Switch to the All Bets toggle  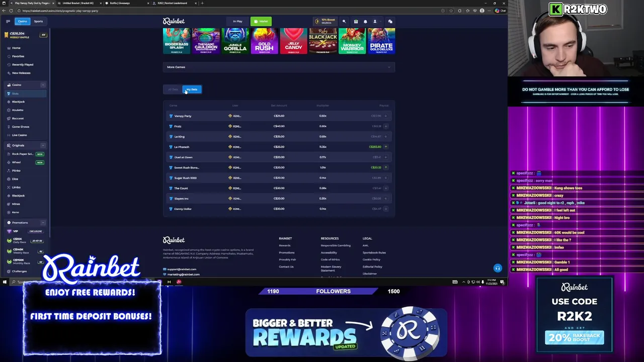point(173,89)
